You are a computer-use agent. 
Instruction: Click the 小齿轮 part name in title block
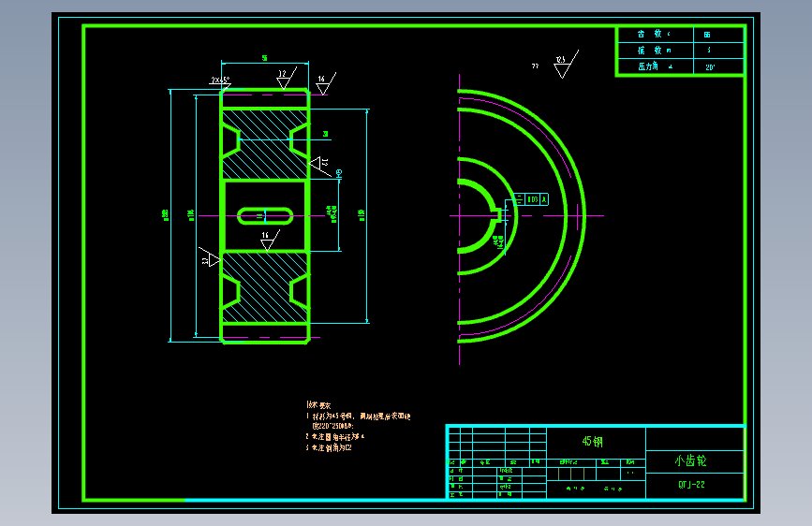(690, 460)
